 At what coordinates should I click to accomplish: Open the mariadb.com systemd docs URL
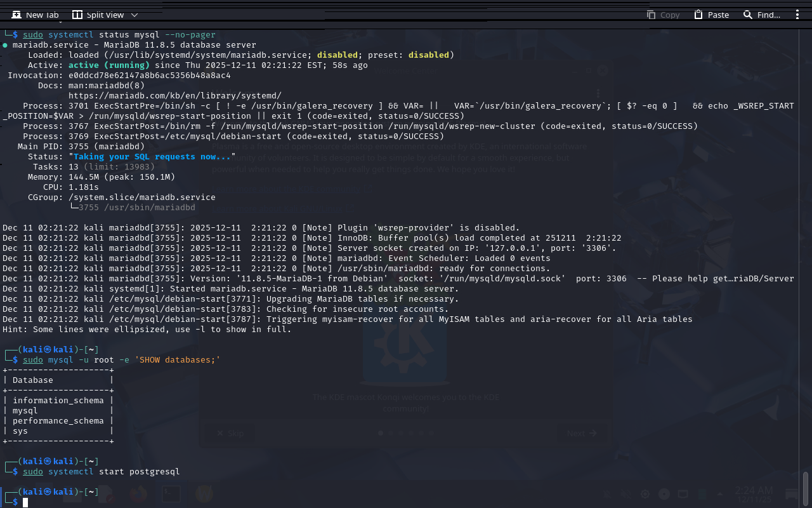[x=174, y=95]
